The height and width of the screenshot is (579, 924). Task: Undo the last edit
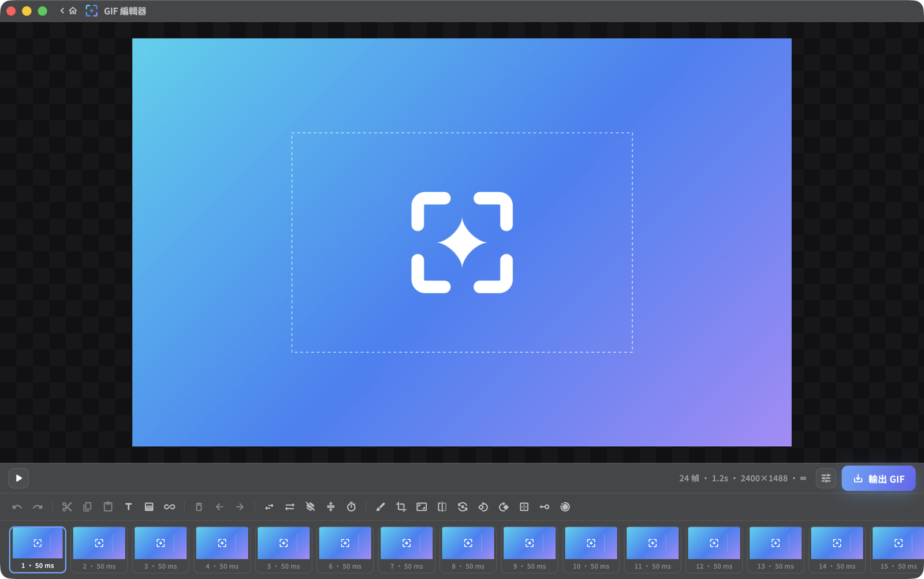17,507
